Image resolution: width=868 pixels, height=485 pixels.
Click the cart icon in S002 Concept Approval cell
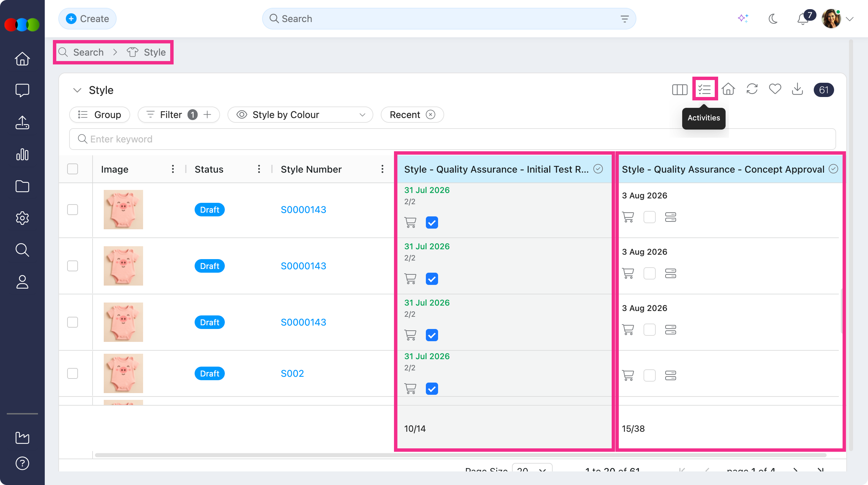(x=628, y=375)
